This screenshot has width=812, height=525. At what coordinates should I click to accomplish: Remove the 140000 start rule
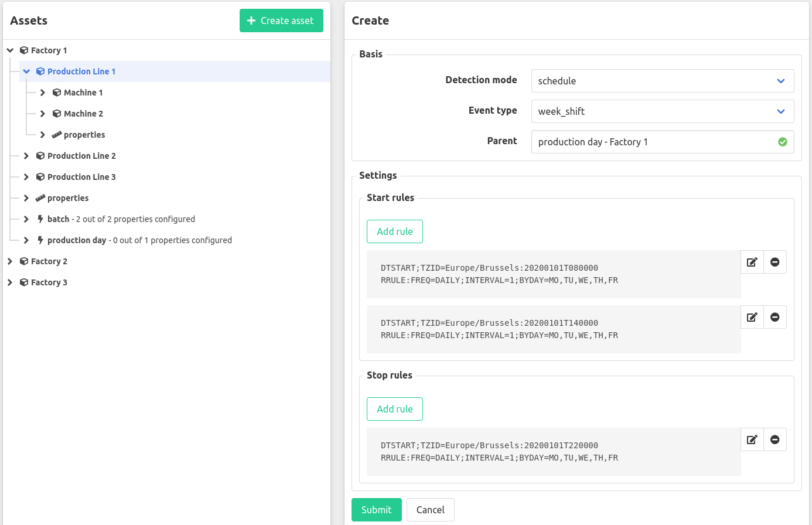pos(775,317)
